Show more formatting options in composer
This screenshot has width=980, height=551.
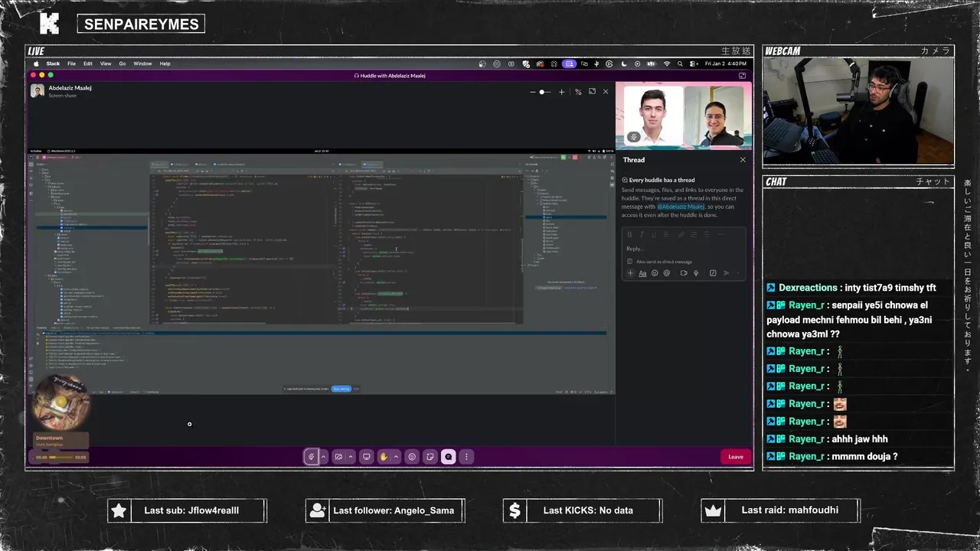(721, 234)
